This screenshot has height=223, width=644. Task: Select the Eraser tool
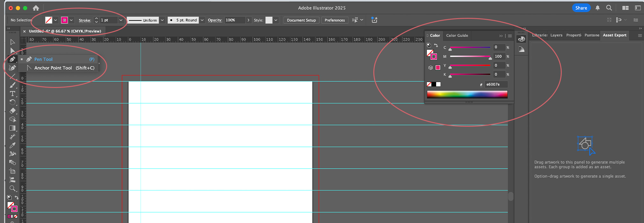click(x=12, y=111)
